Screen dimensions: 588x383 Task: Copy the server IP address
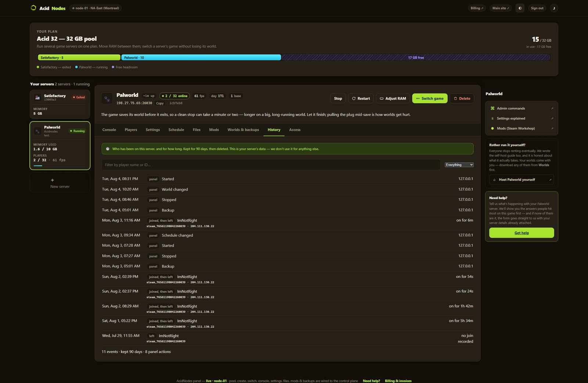160,103
